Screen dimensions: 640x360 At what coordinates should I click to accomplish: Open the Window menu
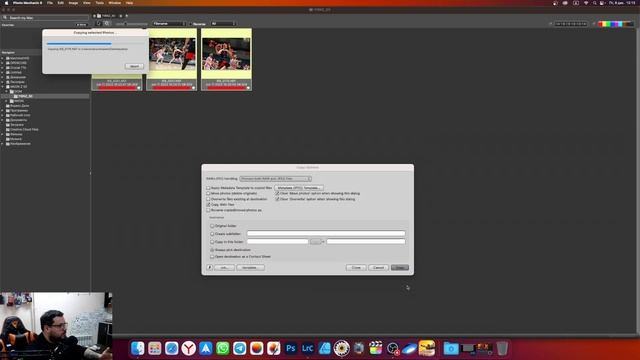click(115, 3)
